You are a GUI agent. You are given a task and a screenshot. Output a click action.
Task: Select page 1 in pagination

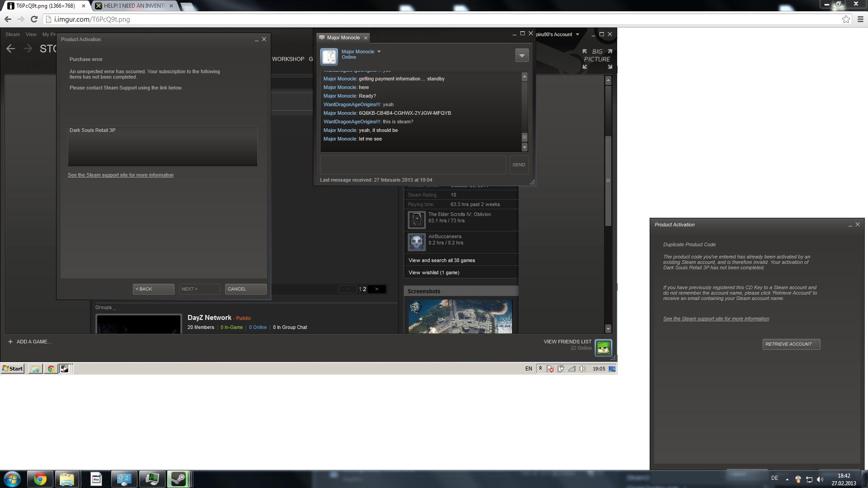pyautogui.click(x=360, y=289)
